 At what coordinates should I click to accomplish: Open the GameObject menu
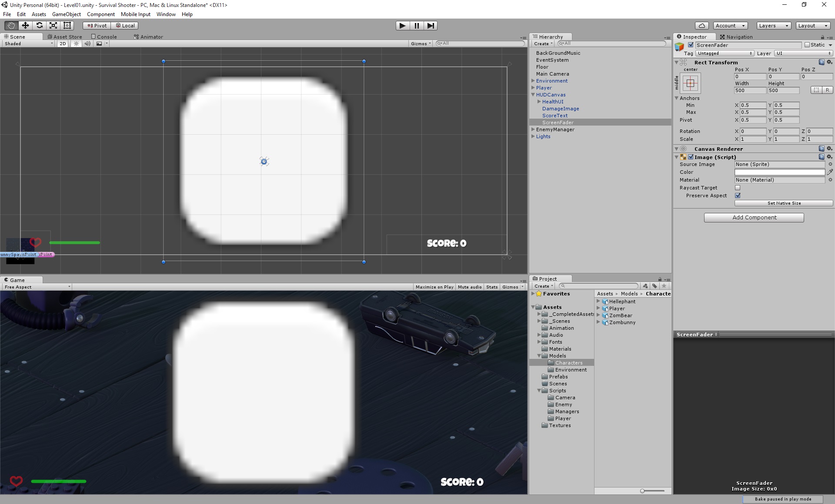tap(67, 14)
